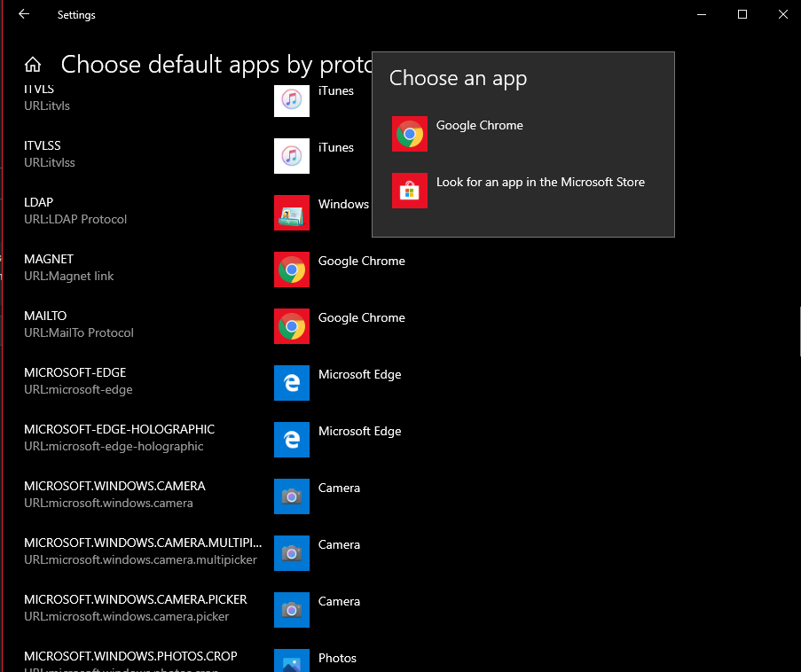Maximize the Settings window
This screenshot has height=672, width=801.
click(x=742, y=14)
